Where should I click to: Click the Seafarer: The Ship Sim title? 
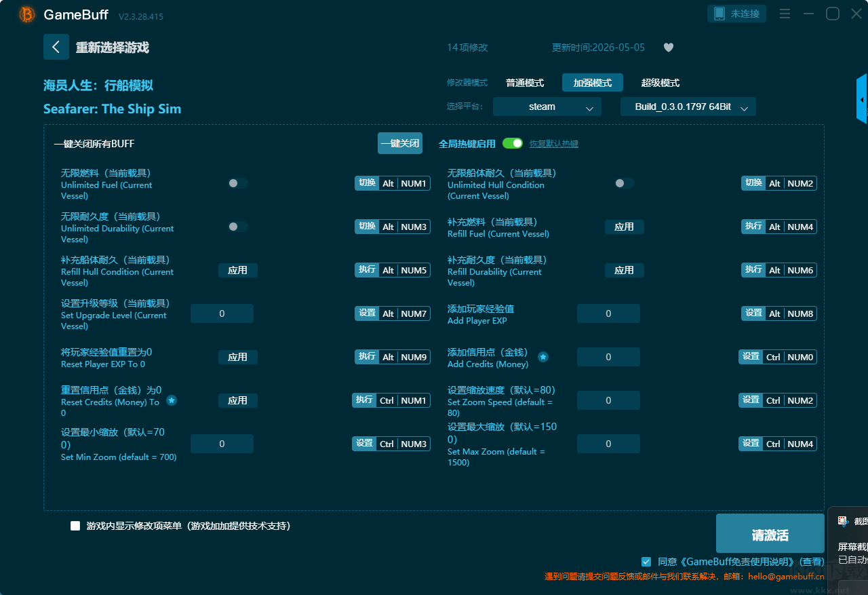pos(112,109)
